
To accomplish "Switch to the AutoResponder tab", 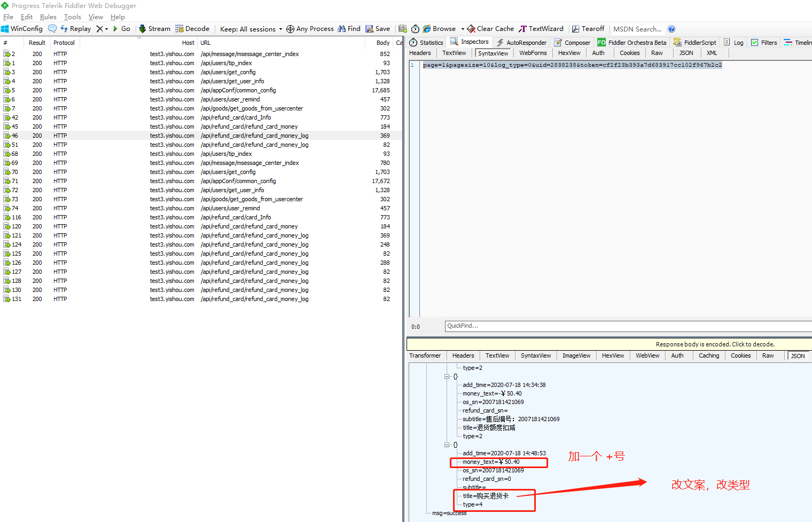I will click(x=521, y=43).
